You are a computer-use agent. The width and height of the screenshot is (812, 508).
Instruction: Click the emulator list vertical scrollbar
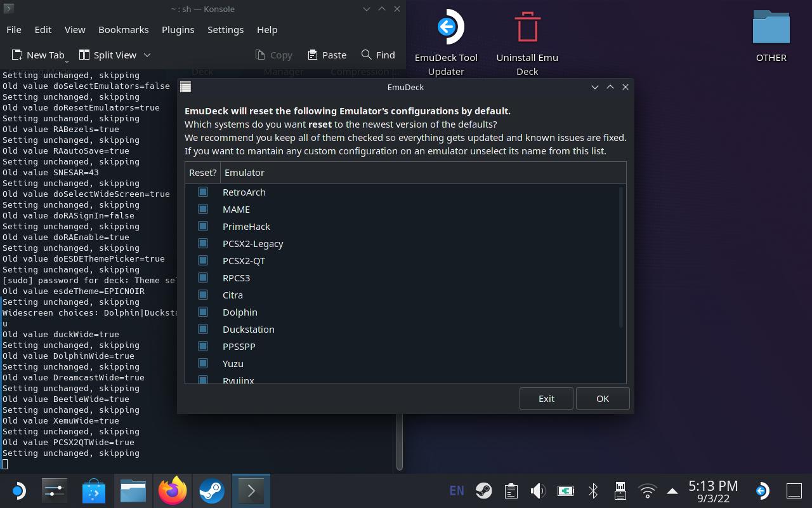621,257
